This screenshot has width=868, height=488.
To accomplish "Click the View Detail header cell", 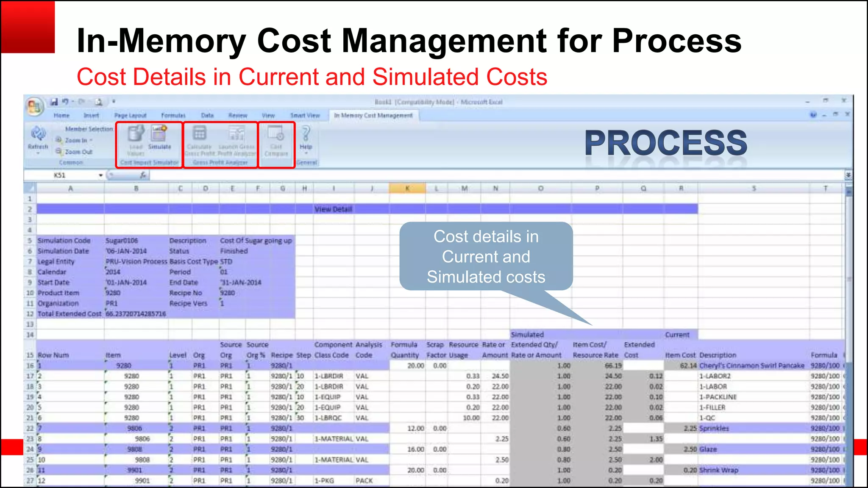I will click(334, 209).
